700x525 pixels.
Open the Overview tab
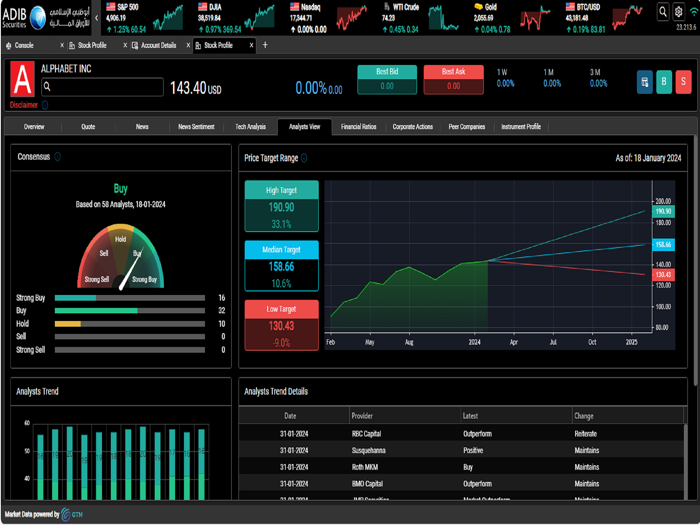(x=34, y=127)
